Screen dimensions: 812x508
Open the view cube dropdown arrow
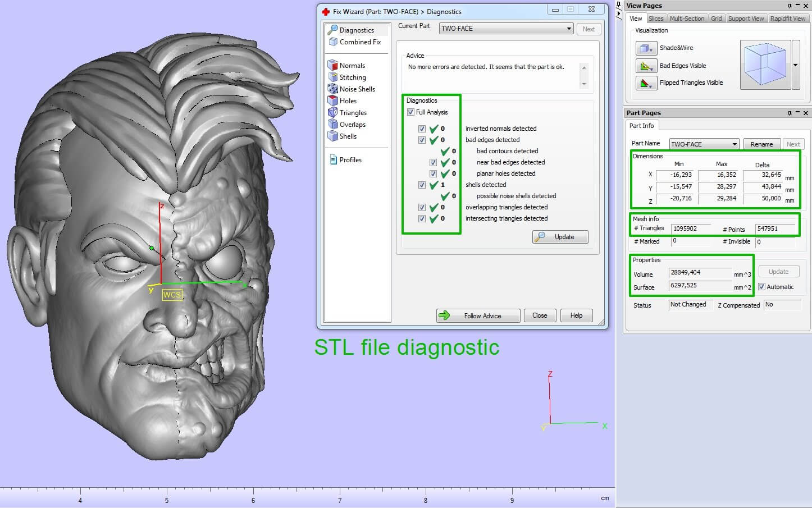pyautogui.click(x=795, y=65)
